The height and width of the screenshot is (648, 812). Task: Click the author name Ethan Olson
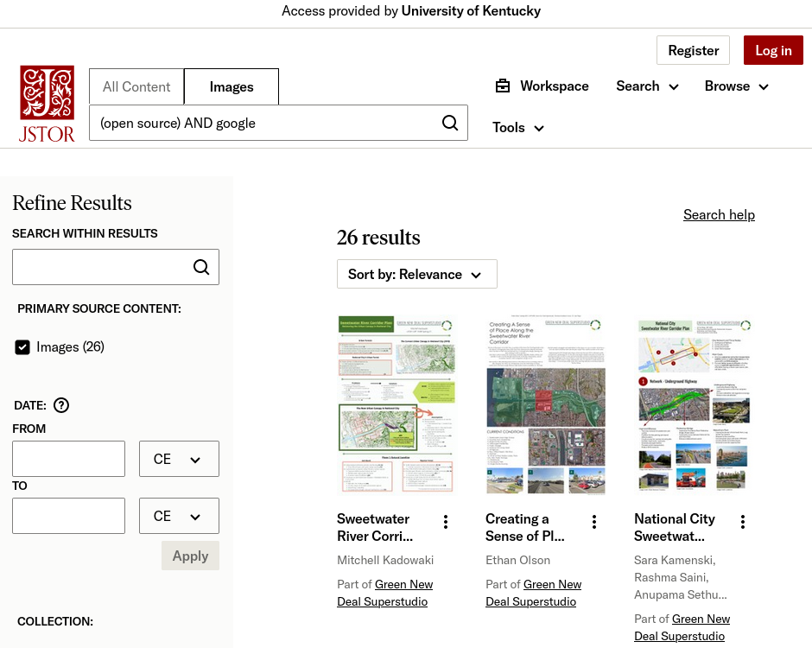point(517,560)
